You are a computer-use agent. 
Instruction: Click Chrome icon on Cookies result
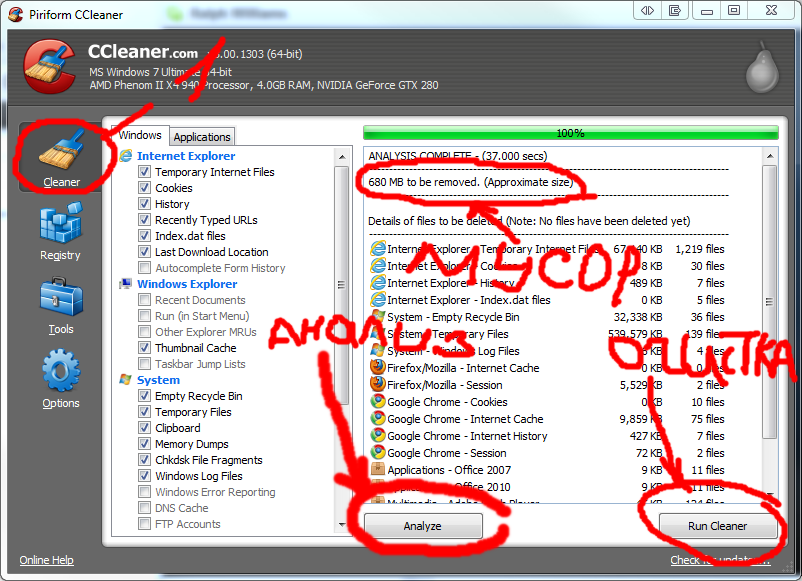pyautogui.click(x=378, y=401)
